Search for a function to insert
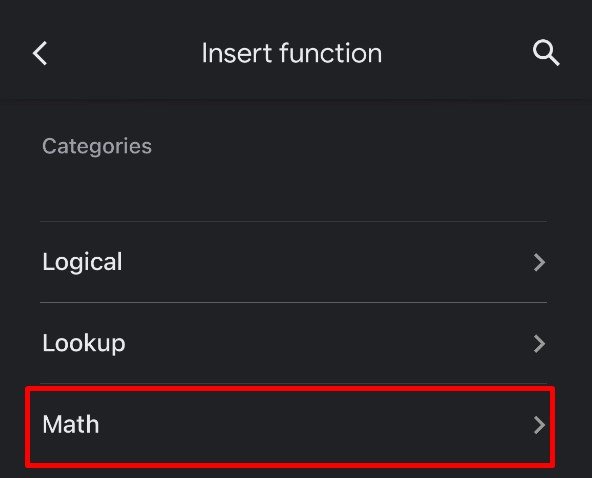This screenshot has height=478, width=592. [x=546, y=53]
